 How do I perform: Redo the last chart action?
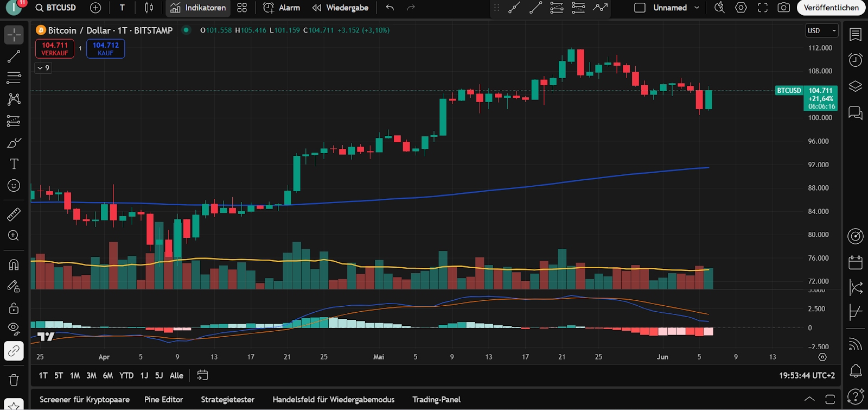(x=411, y=8)
